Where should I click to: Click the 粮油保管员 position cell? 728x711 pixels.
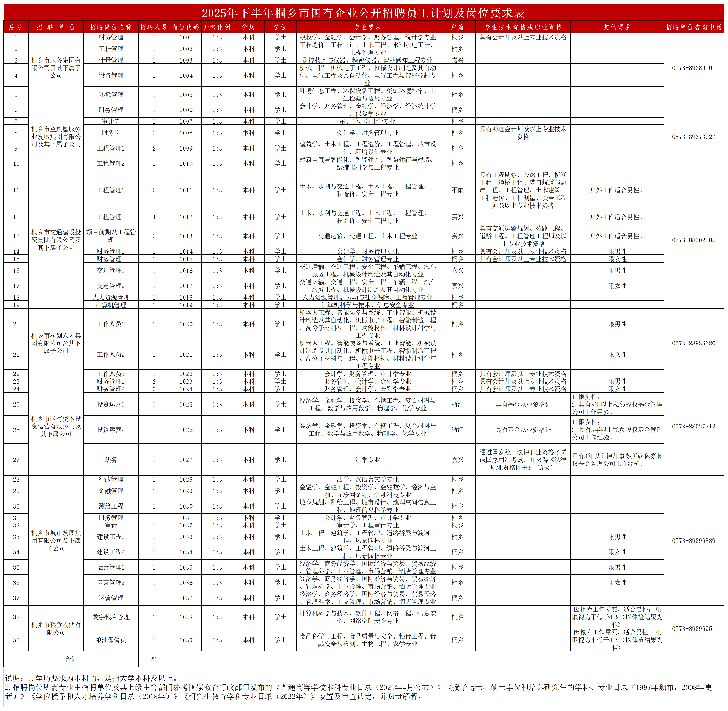pyautogui.click(x=111, y=640)
